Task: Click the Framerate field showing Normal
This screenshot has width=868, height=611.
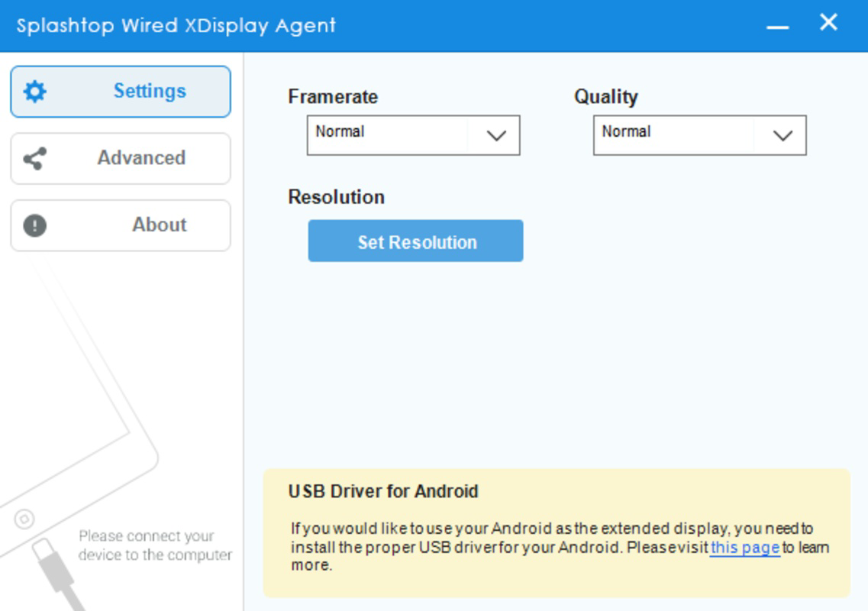Action: 382,135
